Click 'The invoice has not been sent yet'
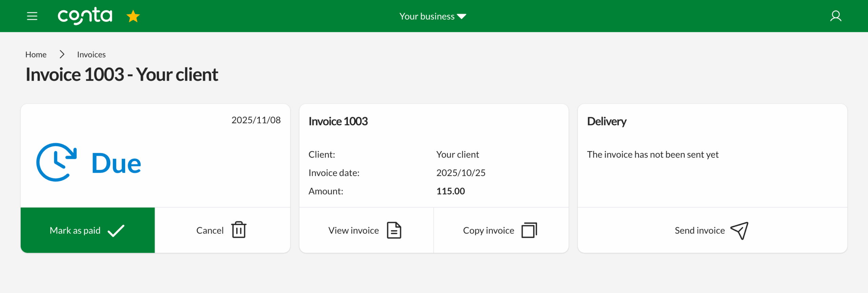 coord(653,154)
